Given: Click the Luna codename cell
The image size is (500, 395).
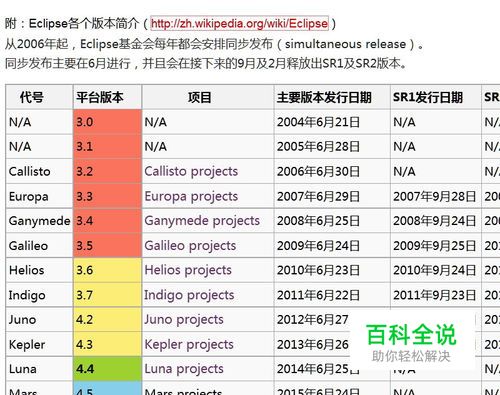Looking at the screenshot, I should tap(39, 369).
